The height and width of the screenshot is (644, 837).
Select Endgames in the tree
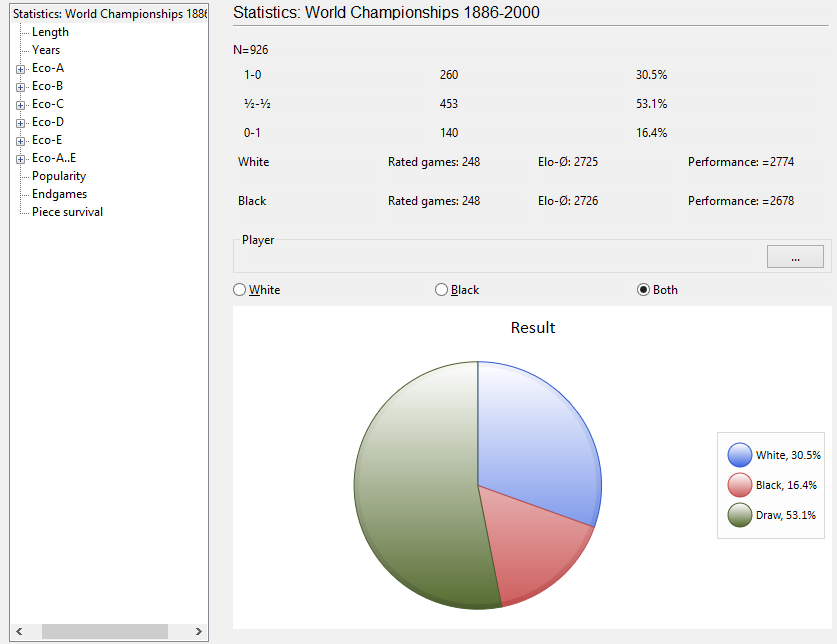click(59, 194)
